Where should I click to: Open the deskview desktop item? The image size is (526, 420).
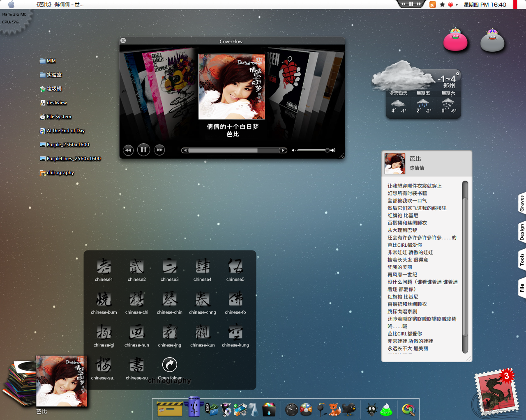(x=53, y=103)
